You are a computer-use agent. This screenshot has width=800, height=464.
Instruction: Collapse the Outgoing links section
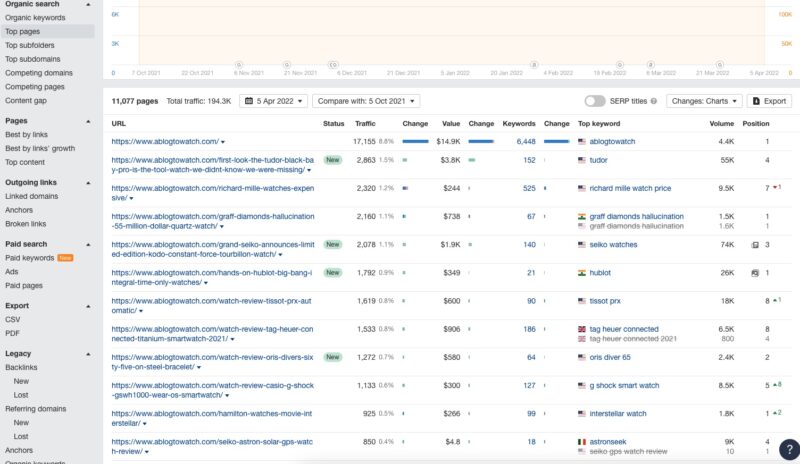coord(88,183)
